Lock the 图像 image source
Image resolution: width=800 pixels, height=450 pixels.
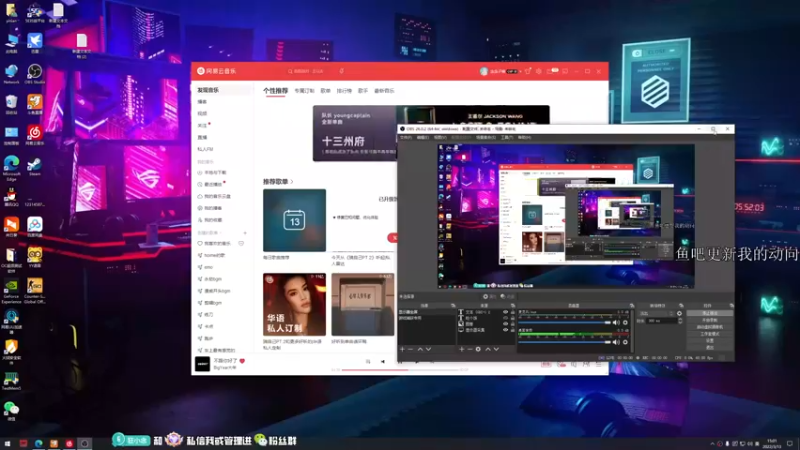pyautogui.click(x=512, y=324)
